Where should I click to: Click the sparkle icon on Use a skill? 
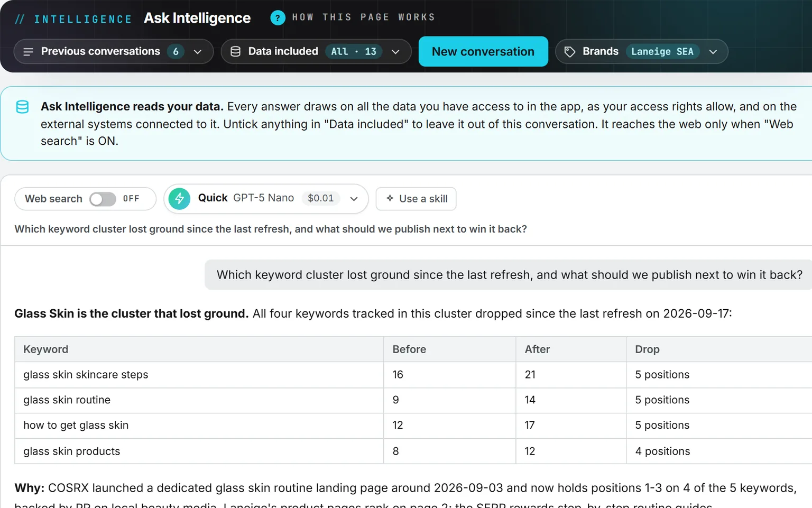coord(390,198)
